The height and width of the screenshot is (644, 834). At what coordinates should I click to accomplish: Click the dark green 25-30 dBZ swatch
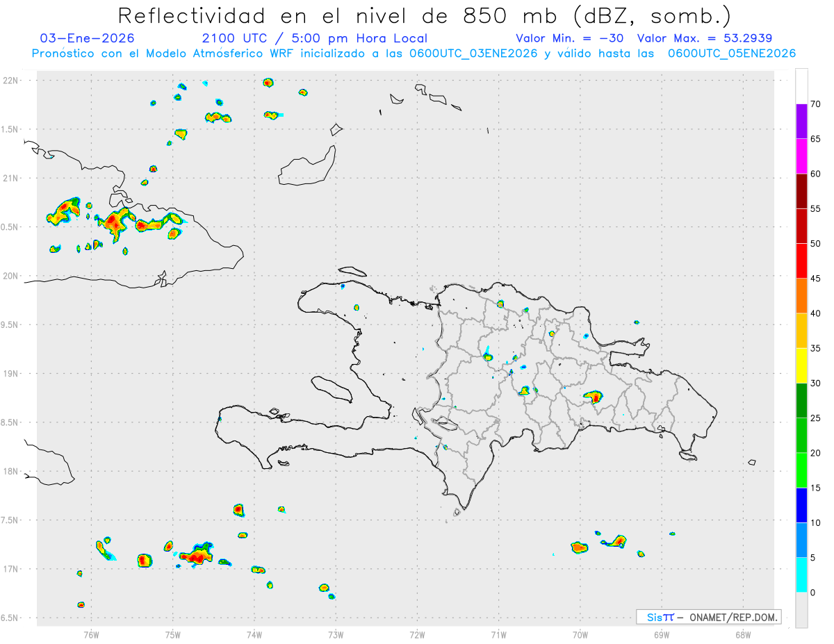click(x=801, y=401)
